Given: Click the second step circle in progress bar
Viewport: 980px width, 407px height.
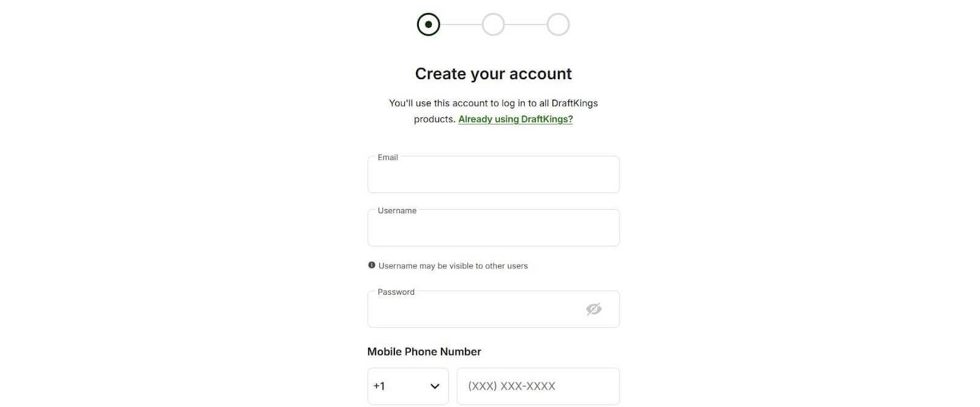Looking at the screenshot, I should [493, 25].
